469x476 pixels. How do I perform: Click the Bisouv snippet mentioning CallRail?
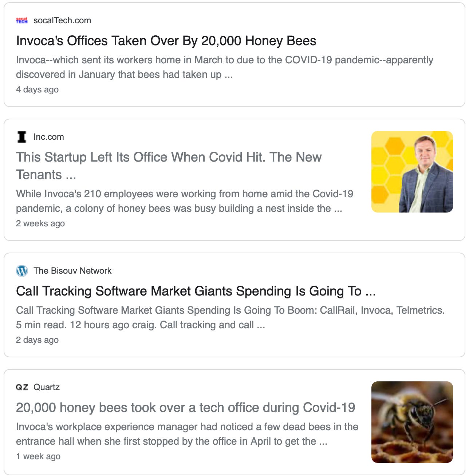(230, 317)
